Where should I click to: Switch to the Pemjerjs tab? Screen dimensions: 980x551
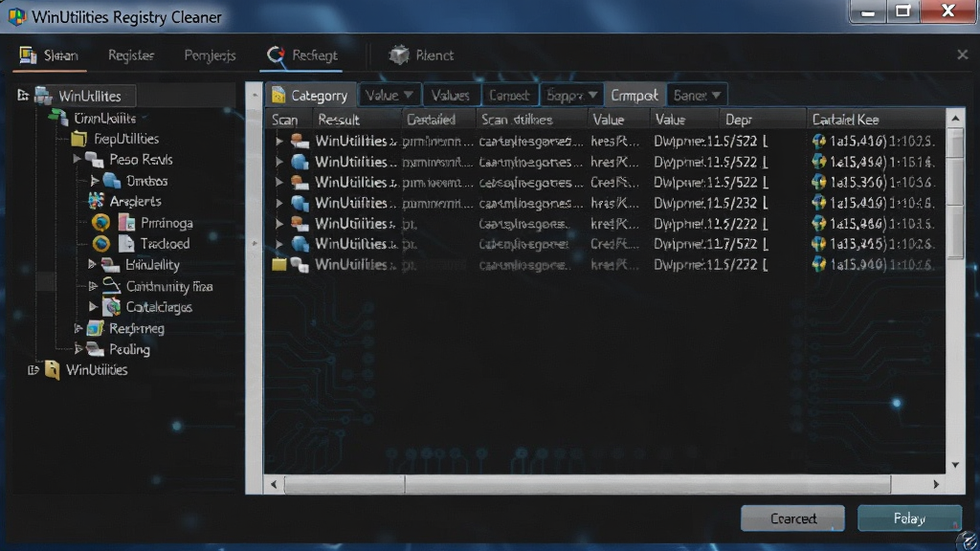[x=210, y=55]
